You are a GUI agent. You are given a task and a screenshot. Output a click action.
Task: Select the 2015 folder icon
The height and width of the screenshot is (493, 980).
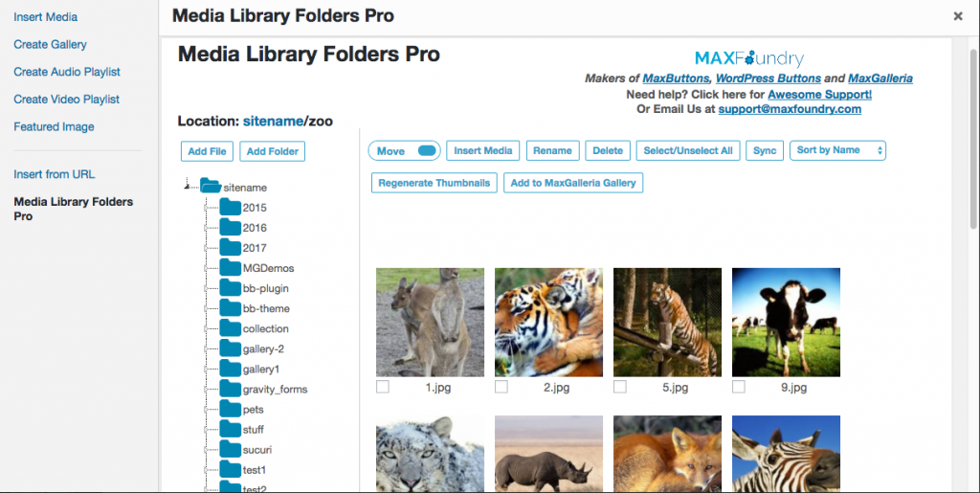coord(231,207)
